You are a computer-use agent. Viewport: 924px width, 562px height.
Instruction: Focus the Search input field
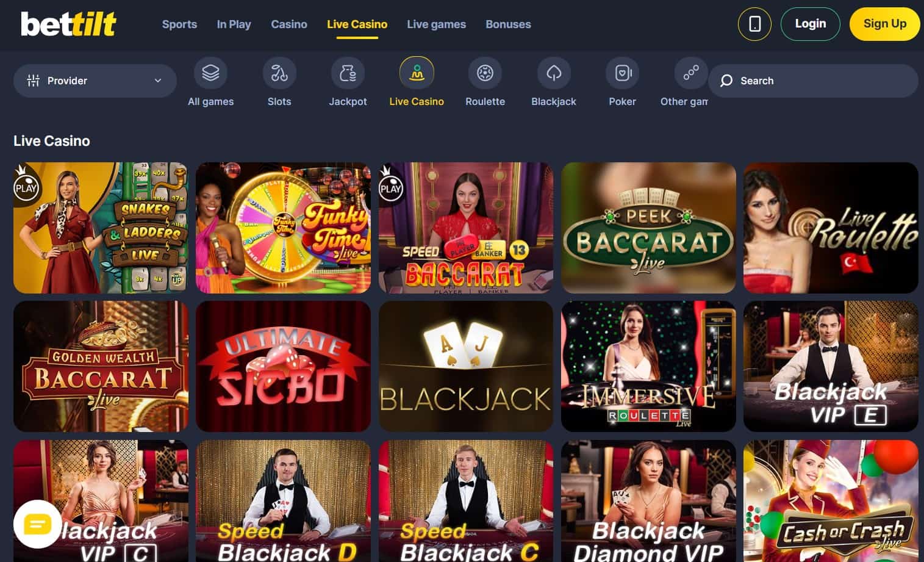813,81
